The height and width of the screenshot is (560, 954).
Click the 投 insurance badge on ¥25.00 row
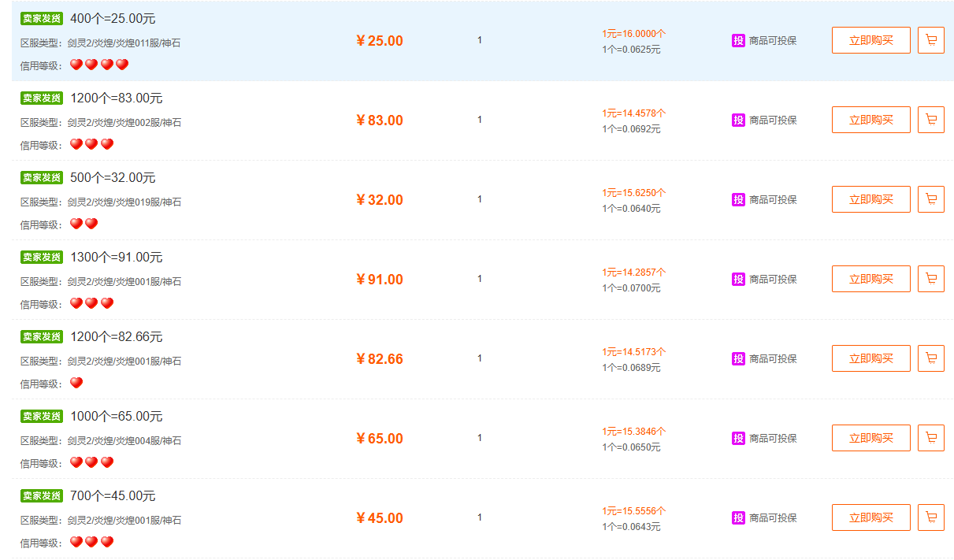[738, 41]
